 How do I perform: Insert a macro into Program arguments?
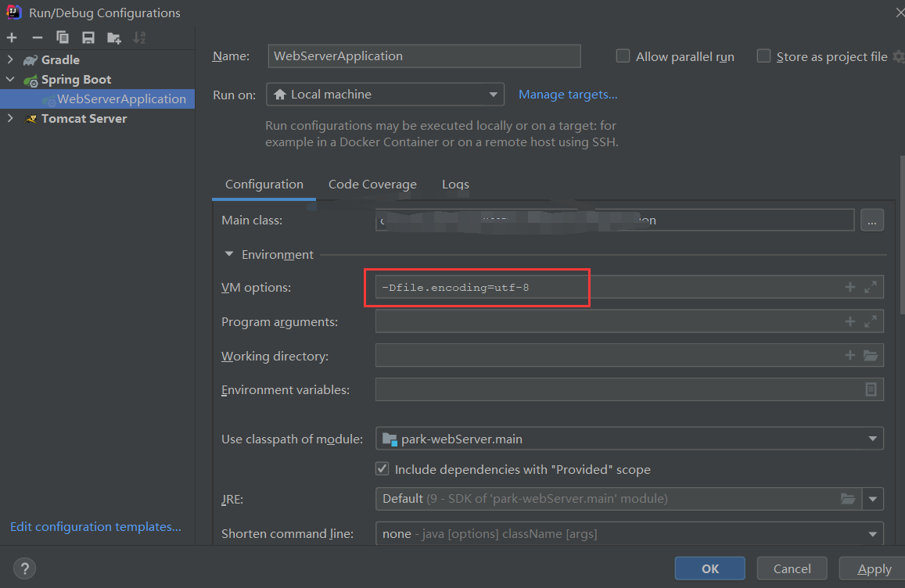tap(849, 321)
